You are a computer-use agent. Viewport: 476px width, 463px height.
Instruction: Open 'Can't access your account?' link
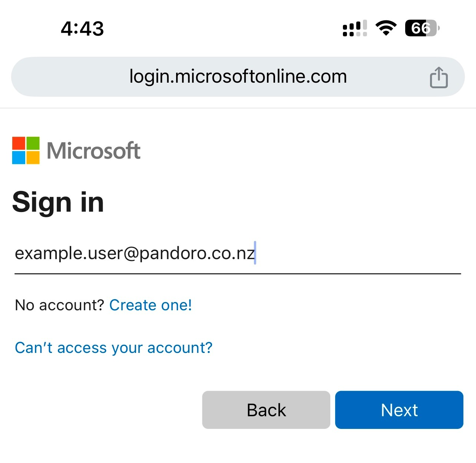pyautogui.click(x=113, y=348)
